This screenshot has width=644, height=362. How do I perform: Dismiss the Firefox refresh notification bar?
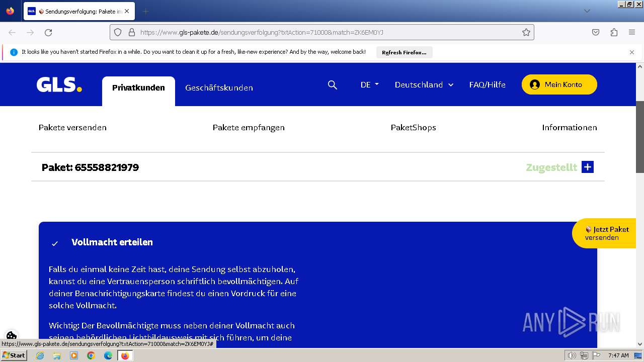(632, 52)
